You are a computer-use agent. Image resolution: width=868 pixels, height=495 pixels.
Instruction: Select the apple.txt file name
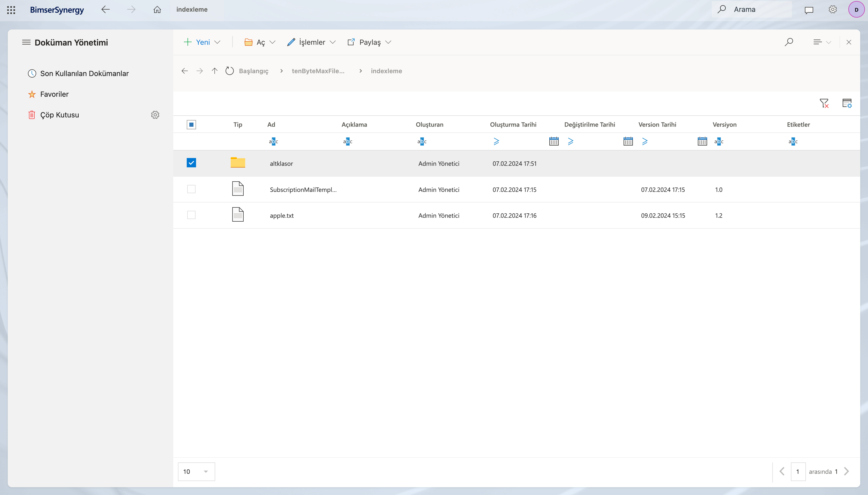click(x=282, y=215)
